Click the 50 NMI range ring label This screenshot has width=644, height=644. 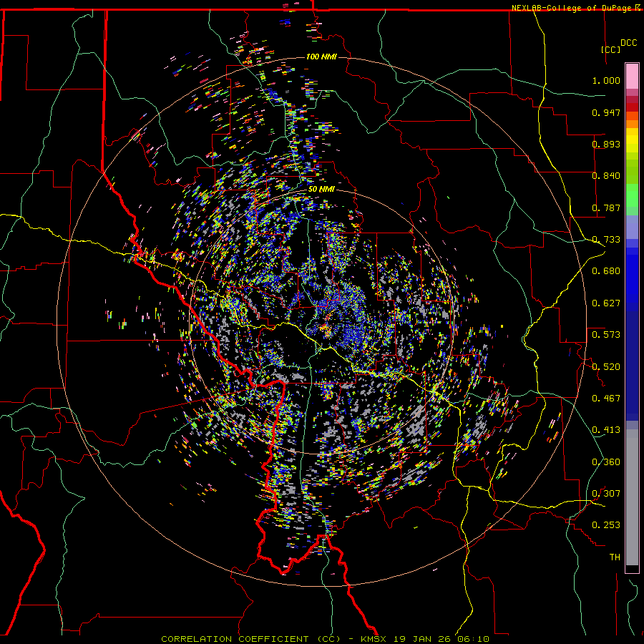point(321,190)
